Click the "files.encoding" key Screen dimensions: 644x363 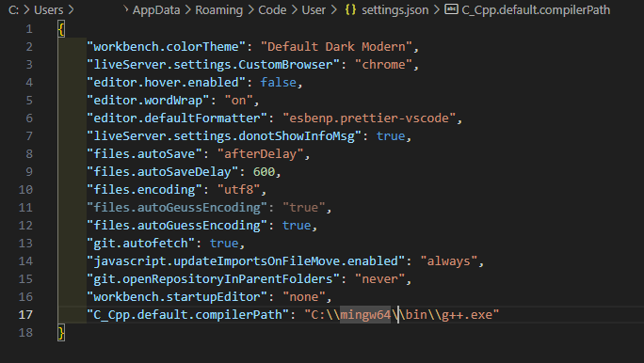point(145,190)
